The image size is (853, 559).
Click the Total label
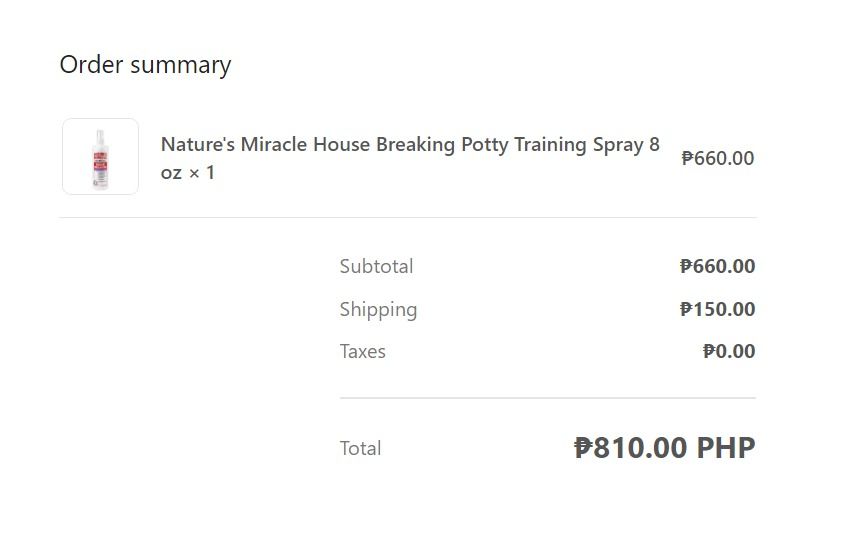360,449
